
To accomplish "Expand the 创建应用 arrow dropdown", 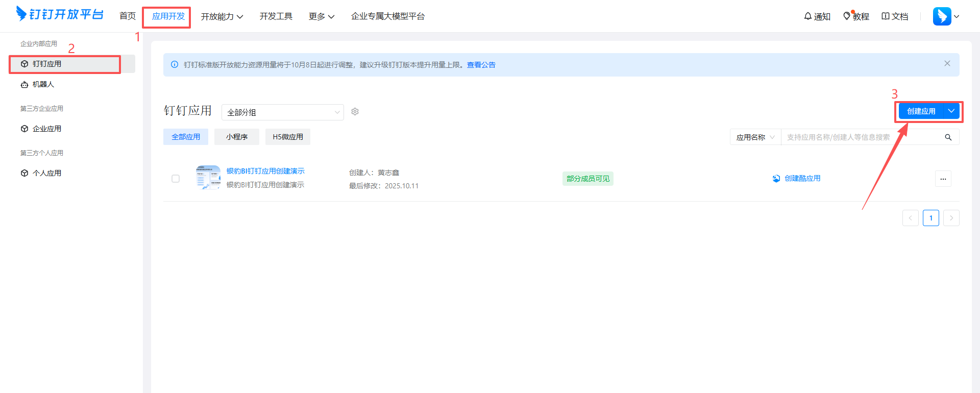I will click(951, 111).
